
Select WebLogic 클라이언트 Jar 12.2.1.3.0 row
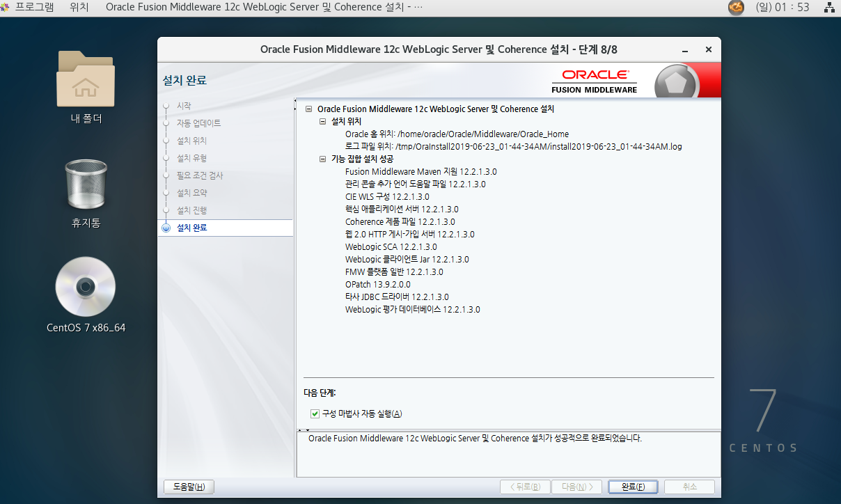[407, 260]
